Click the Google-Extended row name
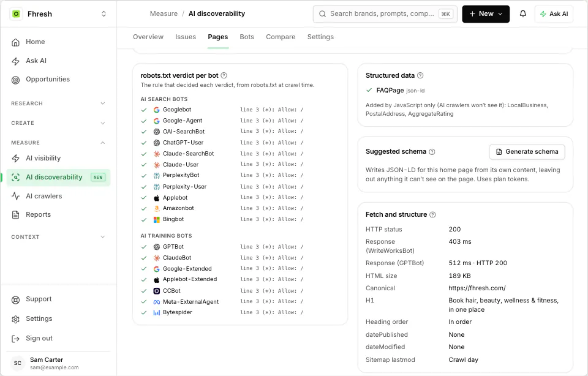Image resolution: width=588 pixels, height=376 pixels. 187,269
